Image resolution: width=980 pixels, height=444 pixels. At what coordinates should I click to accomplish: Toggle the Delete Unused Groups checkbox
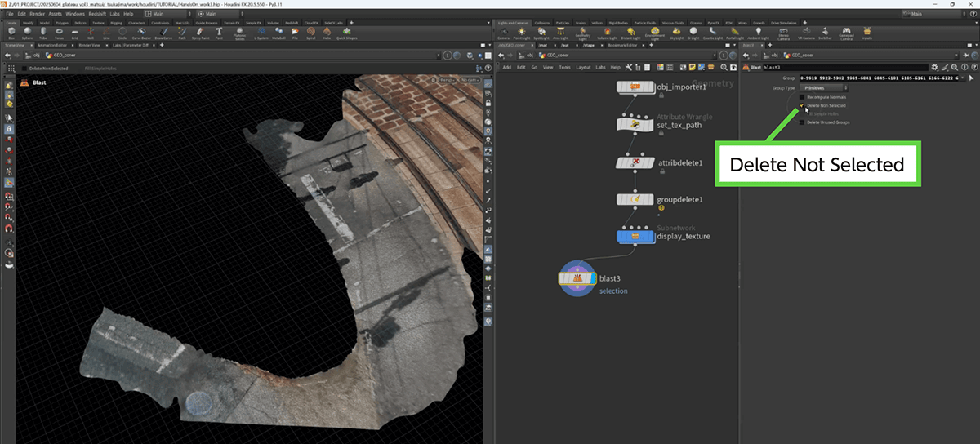pos(801,122)
